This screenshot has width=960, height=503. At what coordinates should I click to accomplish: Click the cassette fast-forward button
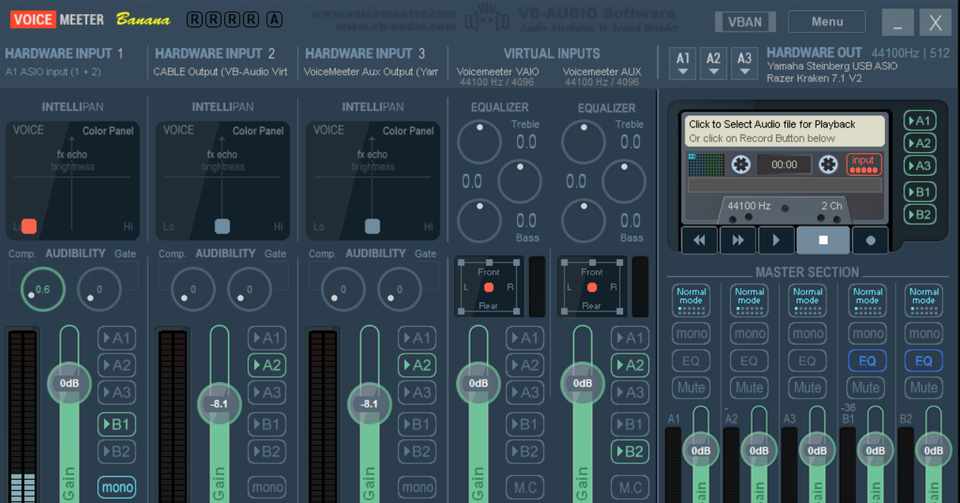[738, 240]
